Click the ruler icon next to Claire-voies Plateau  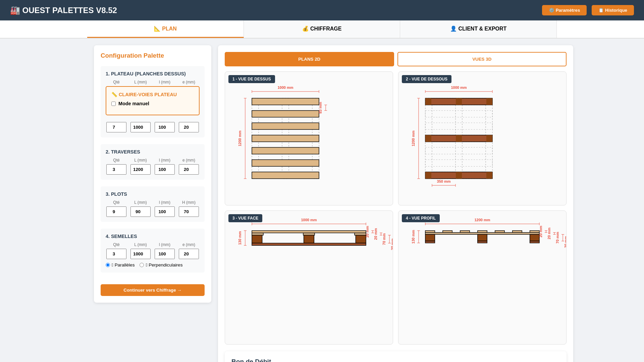coord(114,95)
